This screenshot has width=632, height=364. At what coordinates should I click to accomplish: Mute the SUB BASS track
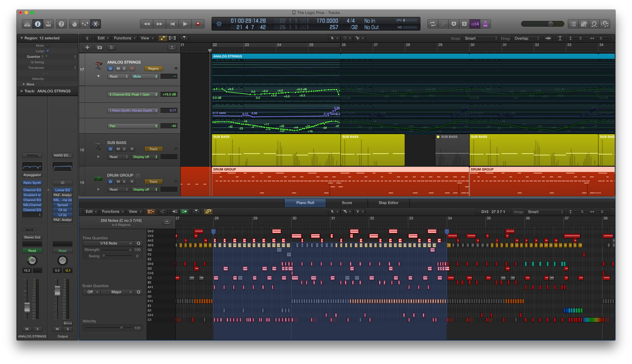118,149
